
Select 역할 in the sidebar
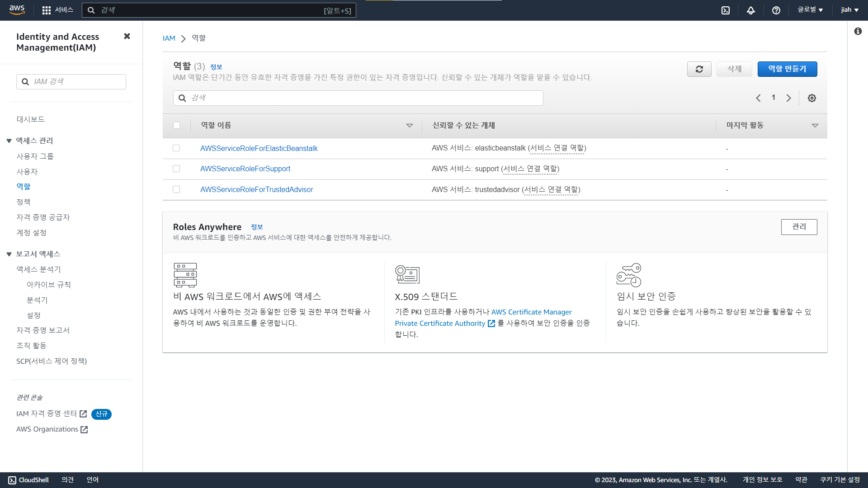24,187
